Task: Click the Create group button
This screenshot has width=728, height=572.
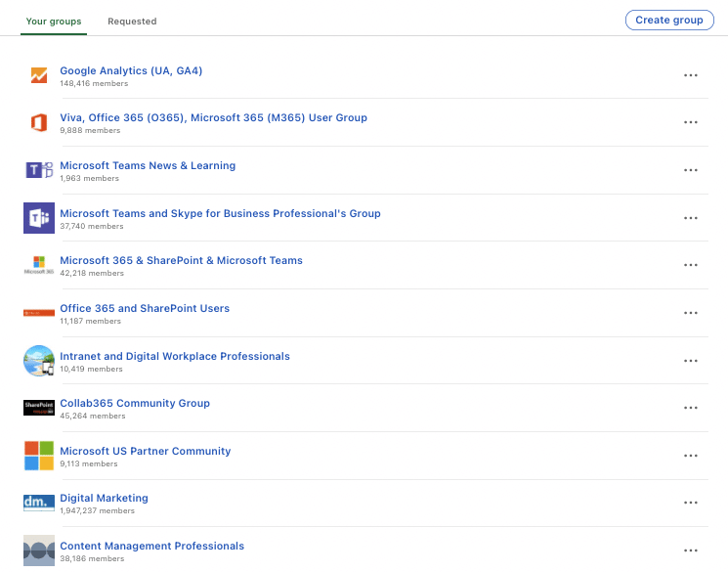Action: [x=669, y=20]
